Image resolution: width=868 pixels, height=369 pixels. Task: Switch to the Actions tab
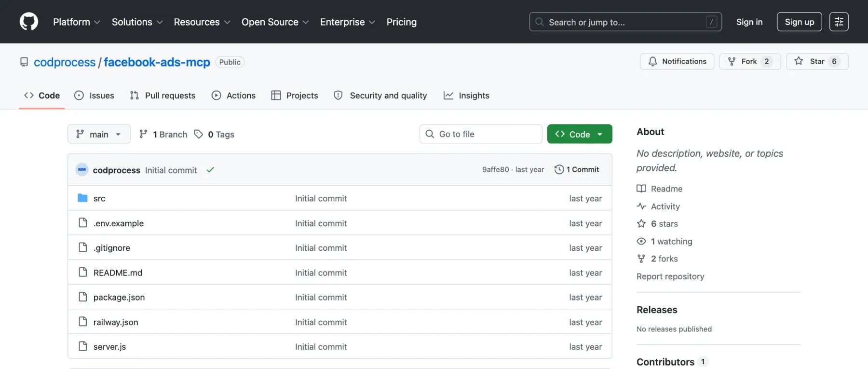tap(233, 96)
